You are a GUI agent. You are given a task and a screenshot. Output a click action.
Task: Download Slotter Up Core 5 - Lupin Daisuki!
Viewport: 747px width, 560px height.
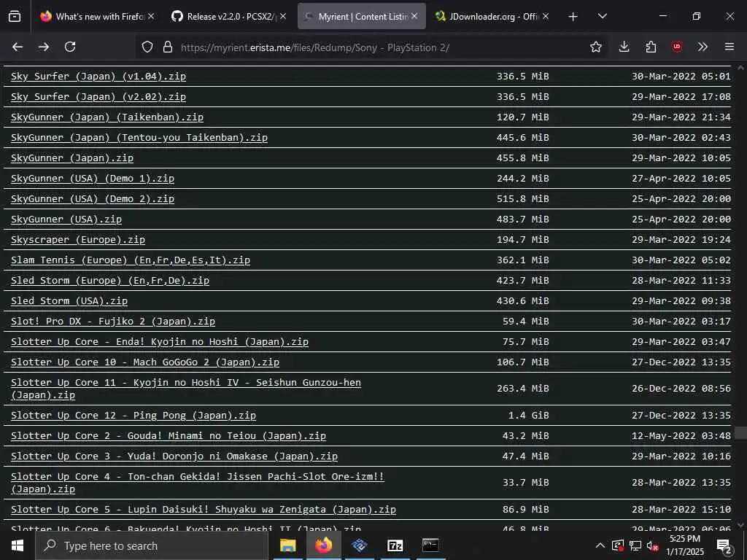(204, 510)
